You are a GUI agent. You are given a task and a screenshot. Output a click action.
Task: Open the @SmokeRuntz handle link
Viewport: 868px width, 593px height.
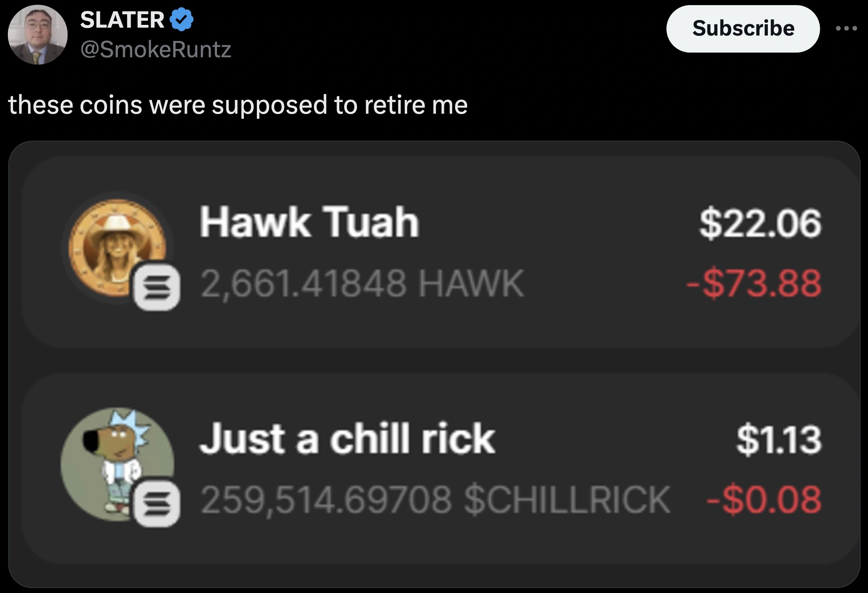[156, 50]
